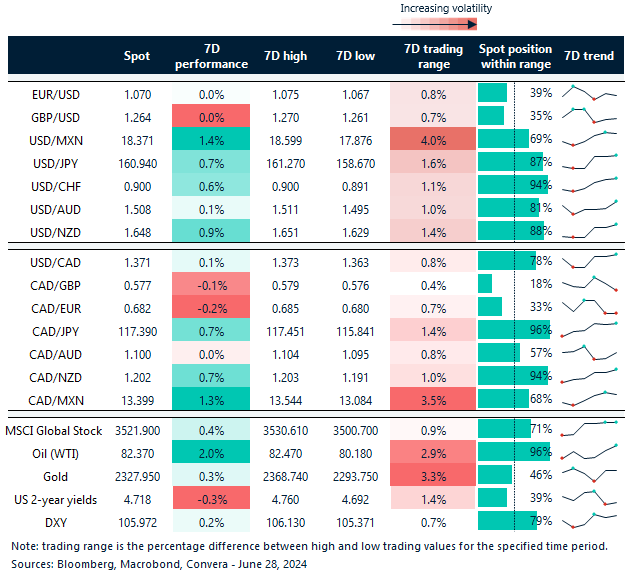Viewport: 633px width, 577px height.
Task: Click the USD/MXN 7D trend sparkline
Action: pos(590,139)
